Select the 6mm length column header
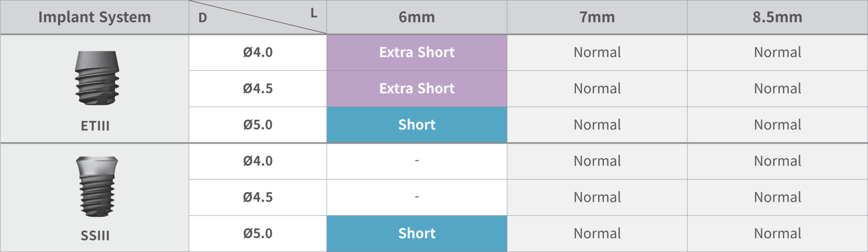868x252 pixels. pos(417,17)
